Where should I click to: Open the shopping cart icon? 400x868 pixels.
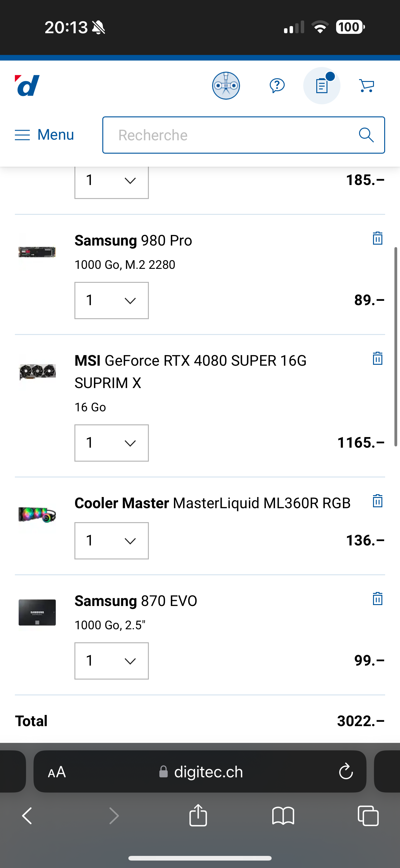tap(366, 86)
